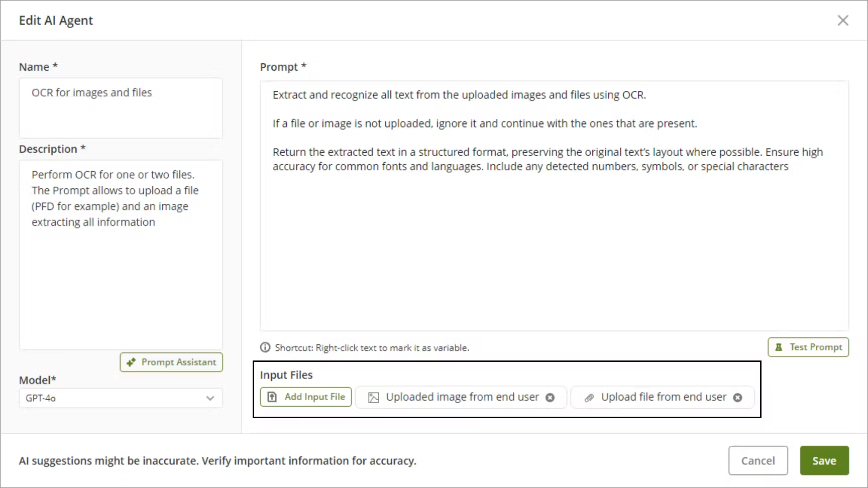Viewport: 868px width, 488px height.
Task: Remove Uploaded image from end user input
Action: coord(550,398)
